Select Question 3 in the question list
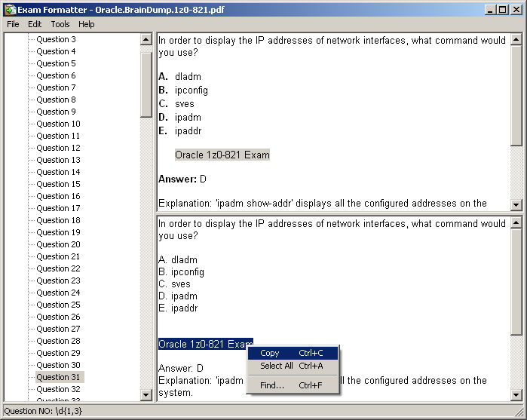This screenshot has width=527, height=420. 56,39
